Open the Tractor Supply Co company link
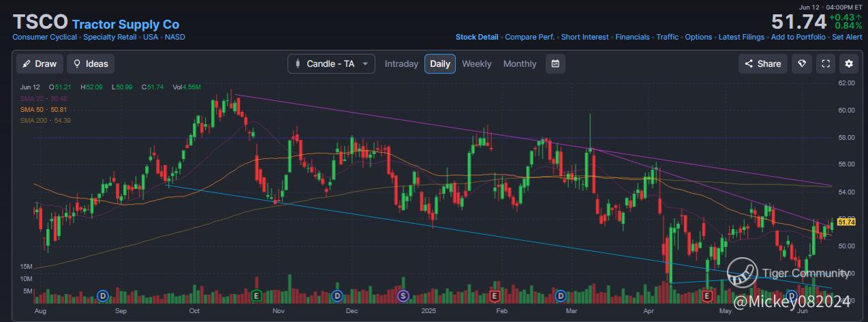Viewport: 868px width, 322px height. [x=125, y=25]
